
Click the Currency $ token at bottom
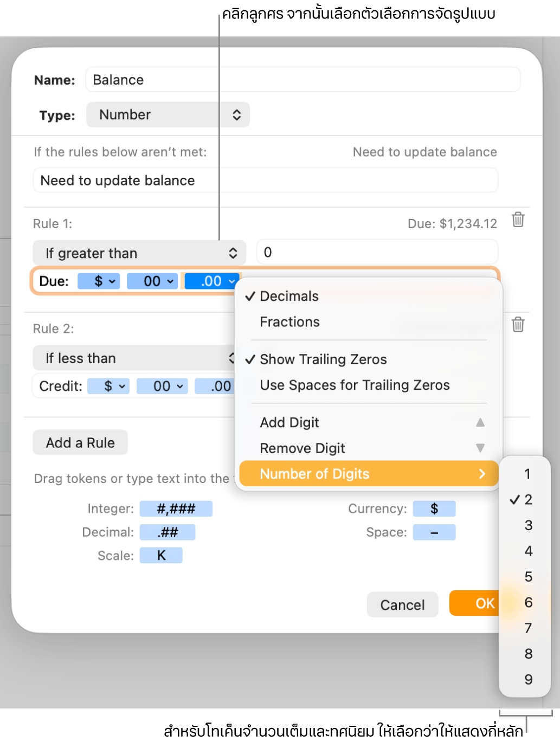pyautogui.click(x=434, y=509)
